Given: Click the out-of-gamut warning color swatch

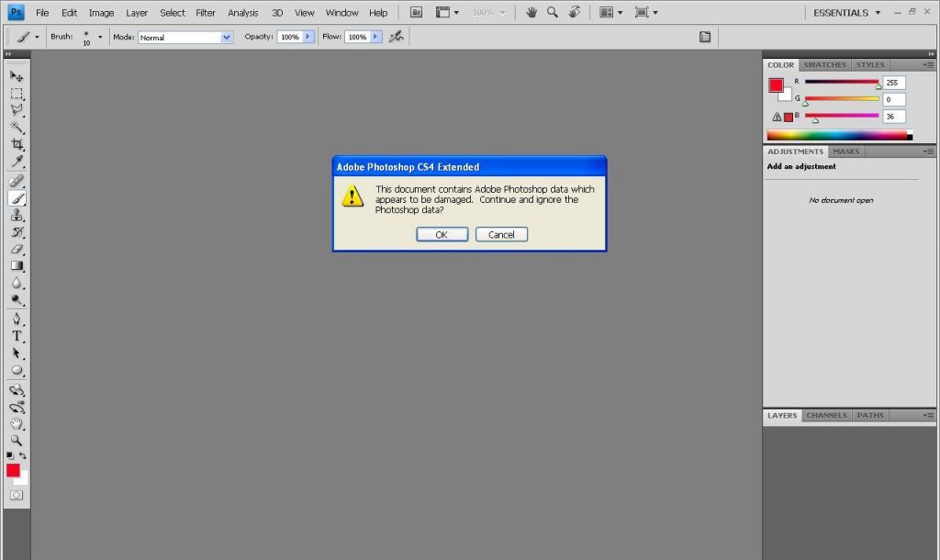Looking at the screenshot, I should [789, 117].
